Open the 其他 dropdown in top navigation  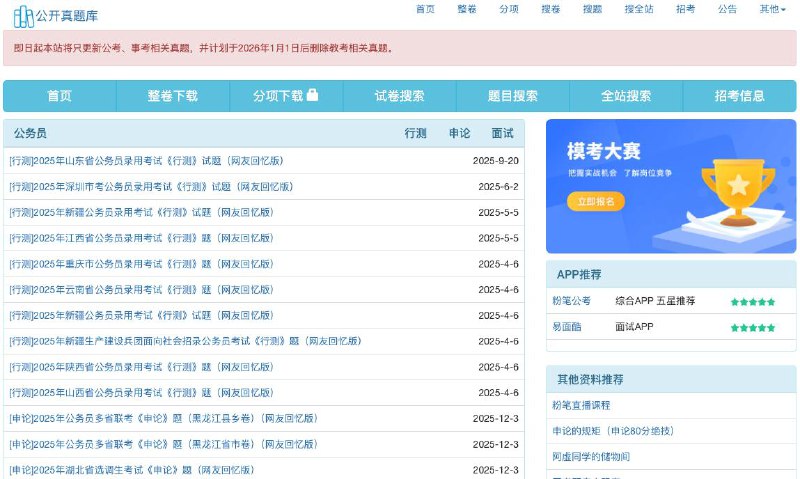[x=772, y=9]
